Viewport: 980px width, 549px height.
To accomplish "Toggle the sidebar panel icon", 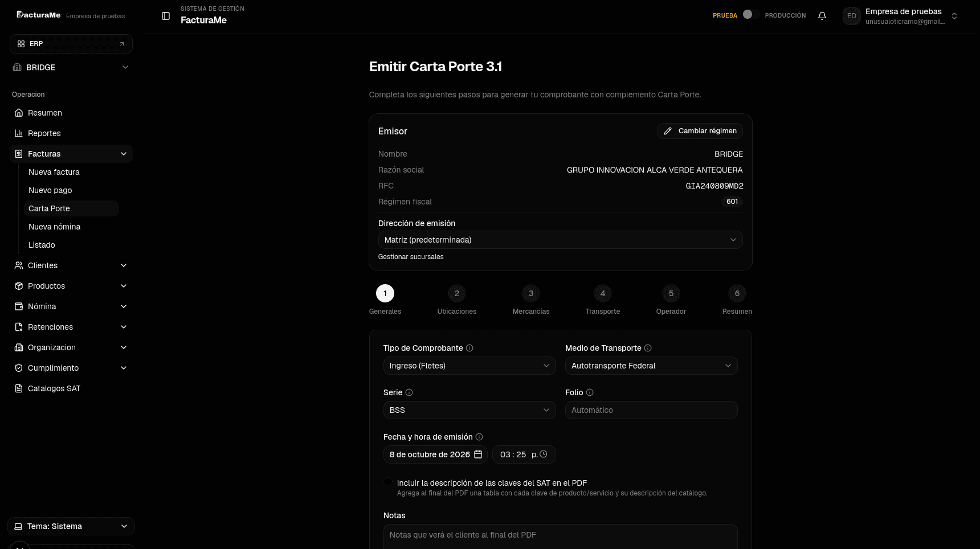I will (166, 16).
